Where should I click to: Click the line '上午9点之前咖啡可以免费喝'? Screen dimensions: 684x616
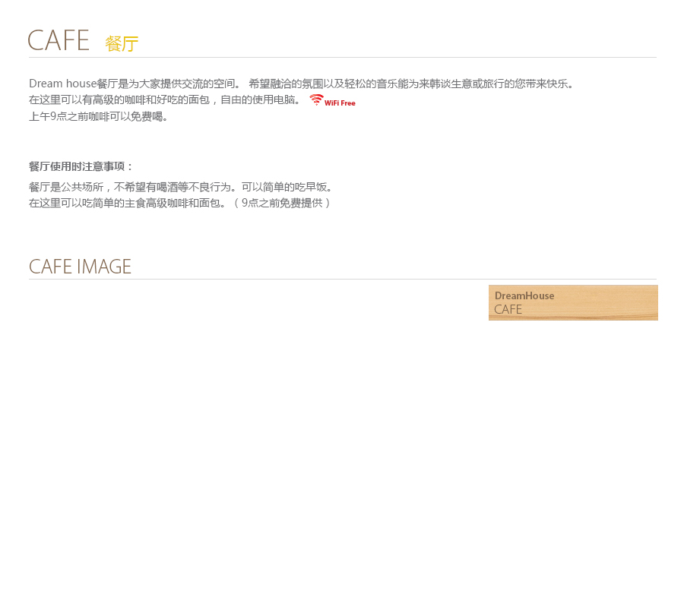pos(98,116)
